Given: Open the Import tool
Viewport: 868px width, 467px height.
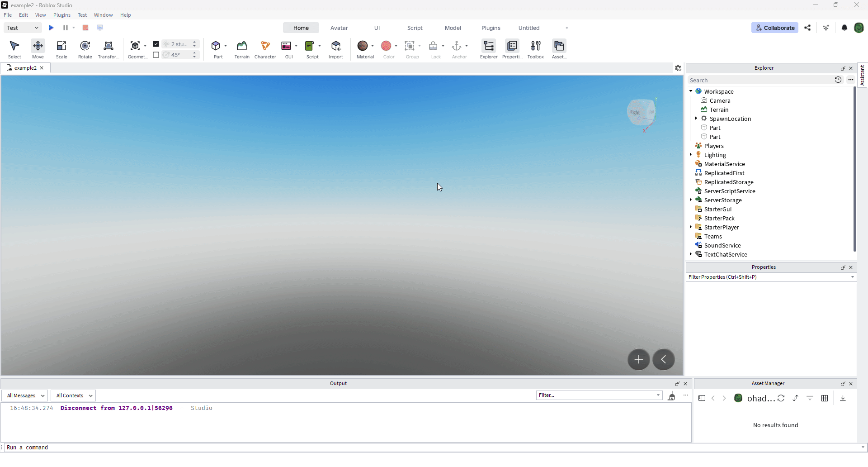Looking at the screenshot, I should (x=335, y=49).
